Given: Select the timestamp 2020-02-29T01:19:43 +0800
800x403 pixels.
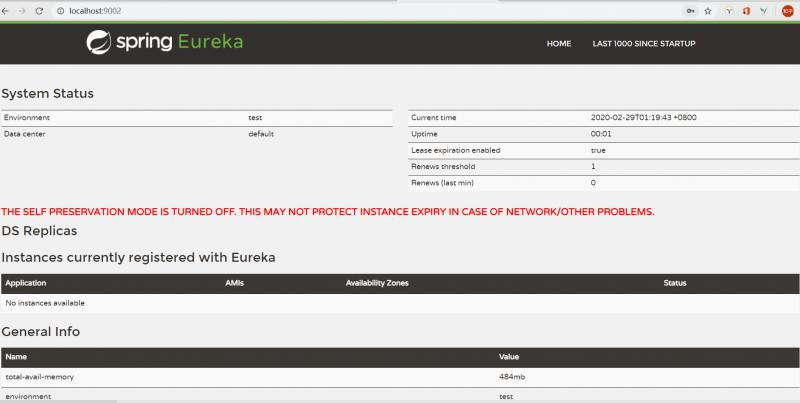Looking at the screenshot, I should pos(643,117).
